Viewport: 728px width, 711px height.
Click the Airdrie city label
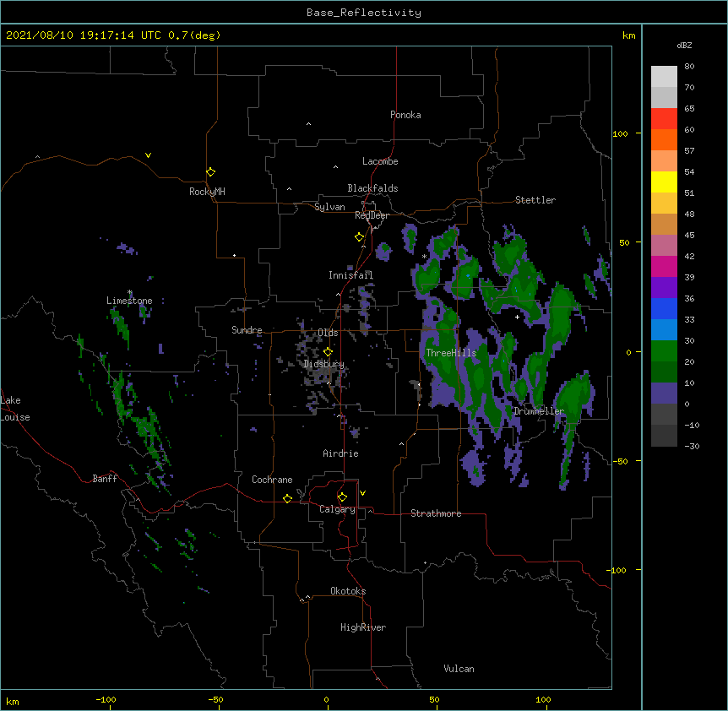coord(341,453)
